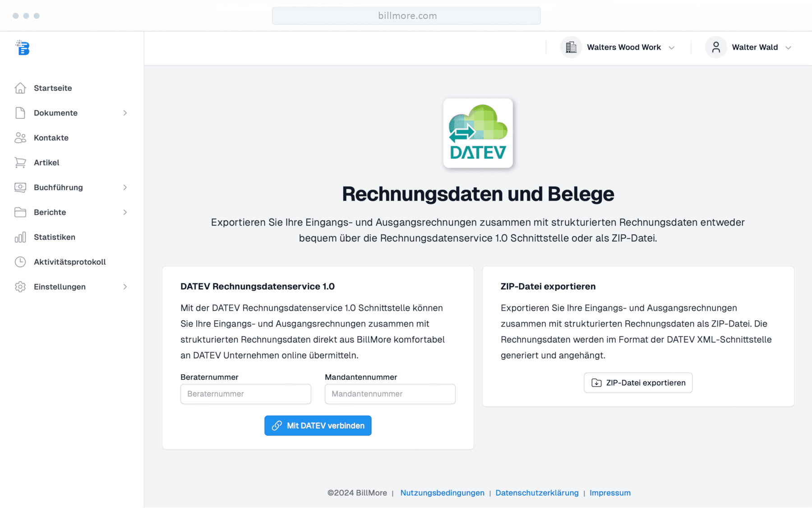This screenshot has width=812, height=508.
Task: Click the Statistiken bar chart icon
Action: tap(20, 237)
